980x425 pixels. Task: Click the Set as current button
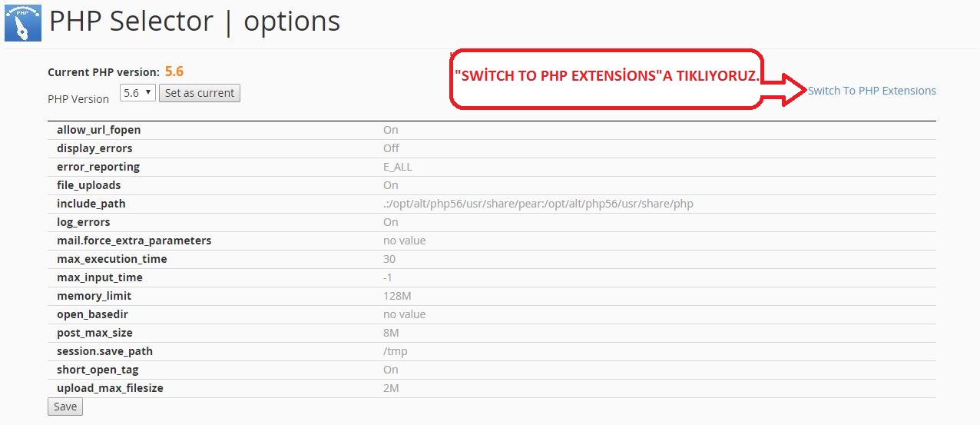200,93
